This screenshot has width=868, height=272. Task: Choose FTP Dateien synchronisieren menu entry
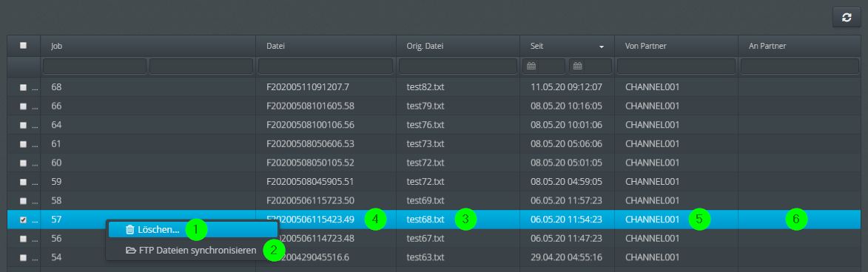(192, 251)
